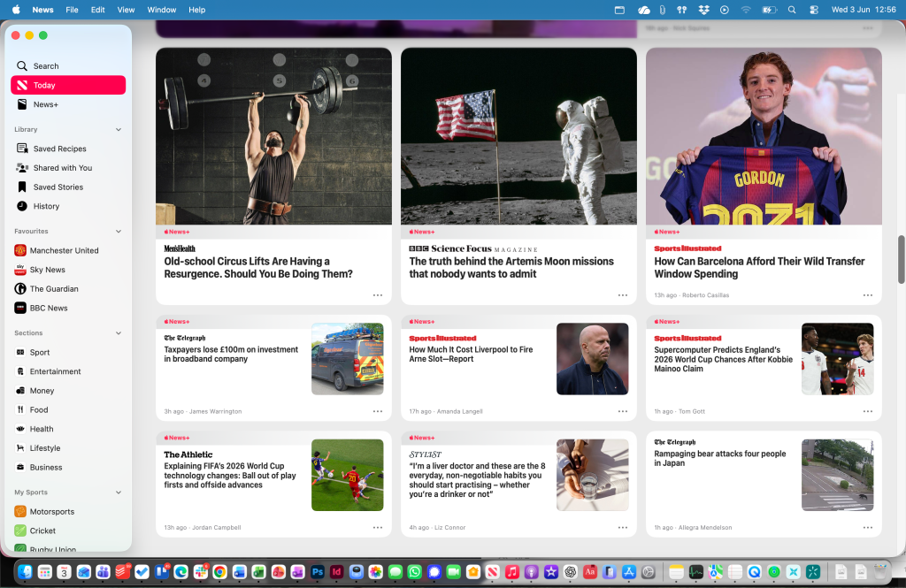This screenshot has height=588, width=906.
Task: Open the football tackle thumbnail
Action: pos(347,475)
